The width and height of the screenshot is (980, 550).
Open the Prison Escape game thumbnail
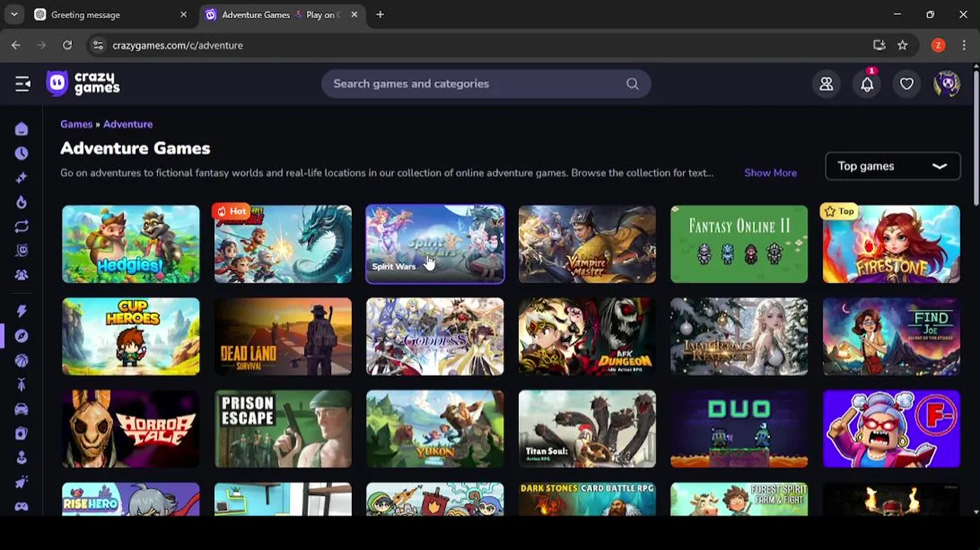coord(282,429)
